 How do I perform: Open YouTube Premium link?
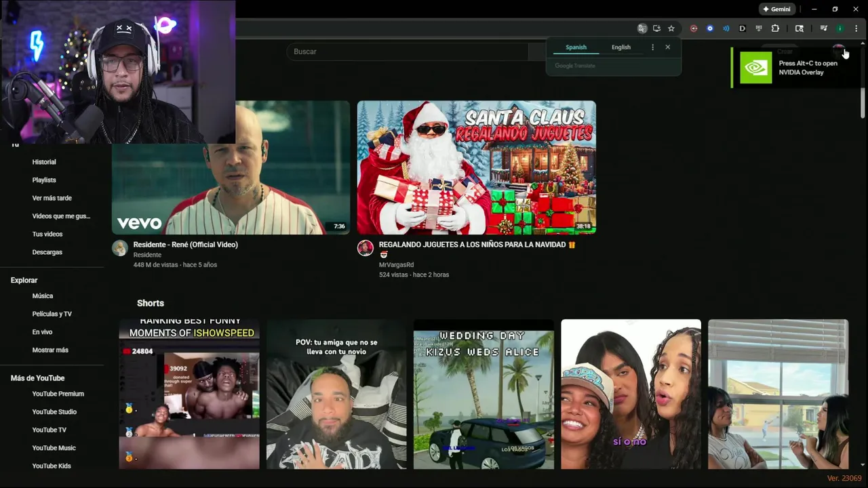click(58, 394)
